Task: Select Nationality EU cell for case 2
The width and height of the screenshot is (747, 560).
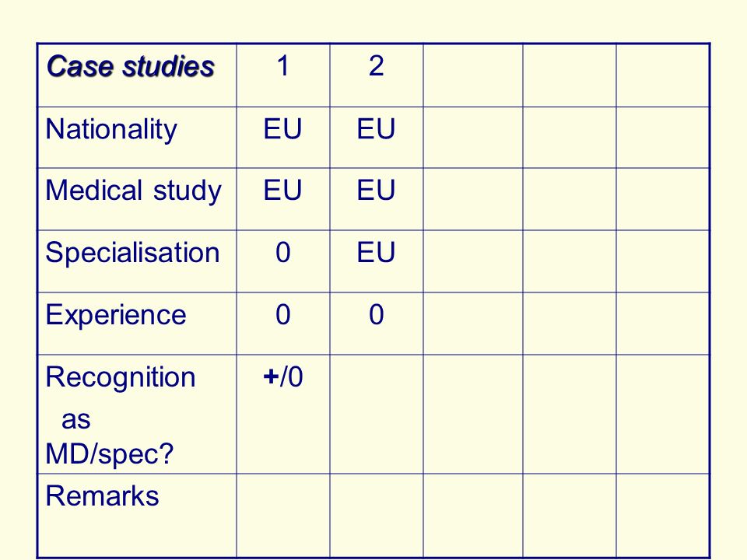Action: (x=377, y=137)
